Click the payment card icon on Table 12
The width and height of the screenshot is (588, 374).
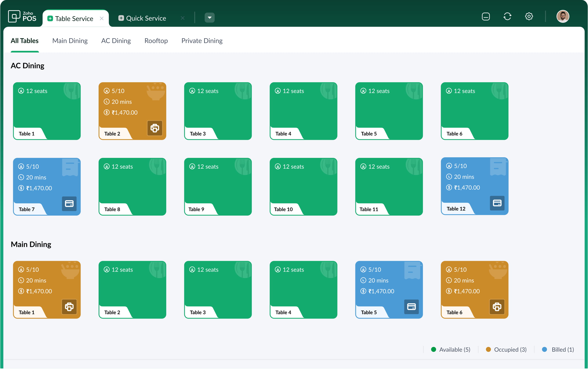point(497,203)
